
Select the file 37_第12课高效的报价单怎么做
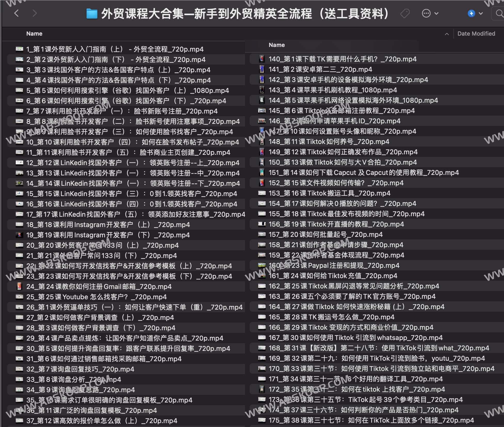103,421
